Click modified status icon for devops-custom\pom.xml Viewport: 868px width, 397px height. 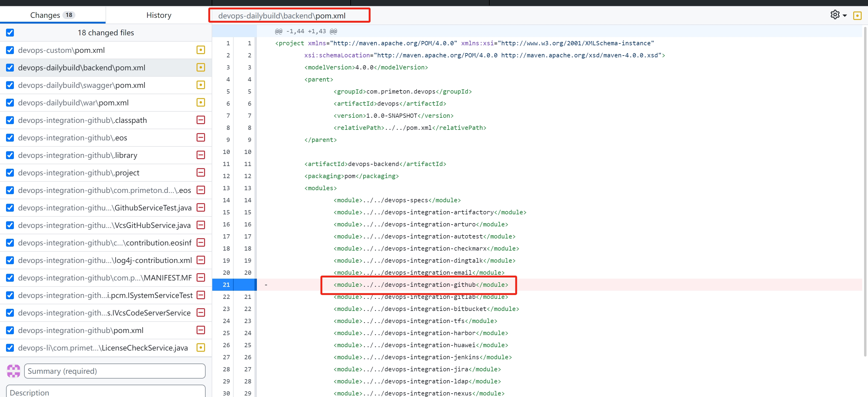tap(200, 50)
